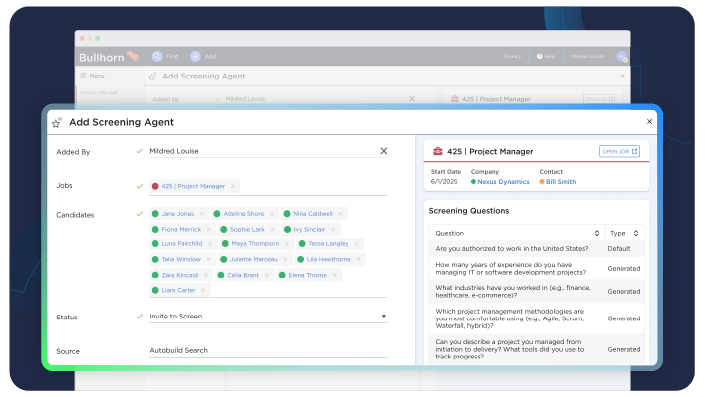
Task: Click the briefcase icon beside 425 Project Manager
Action: [x=437, y=151]
